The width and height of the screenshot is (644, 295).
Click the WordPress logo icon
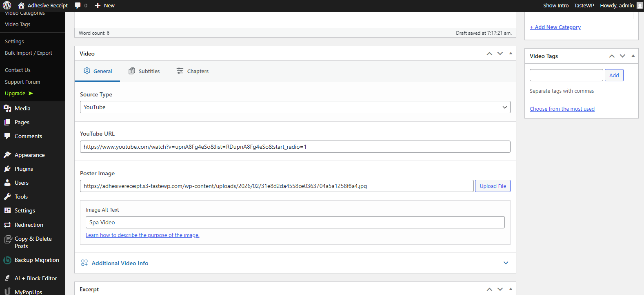tap(7, 5)
